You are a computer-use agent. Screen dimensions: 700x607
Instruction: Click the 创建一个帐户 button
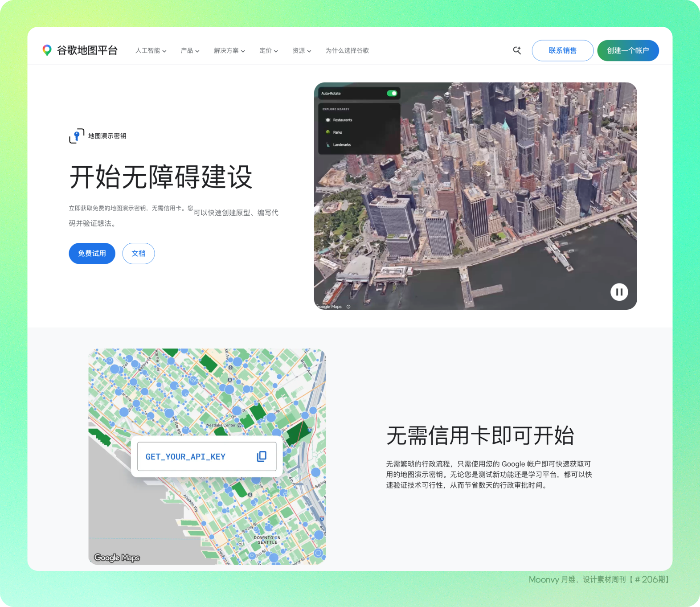(x=628, y=50)
